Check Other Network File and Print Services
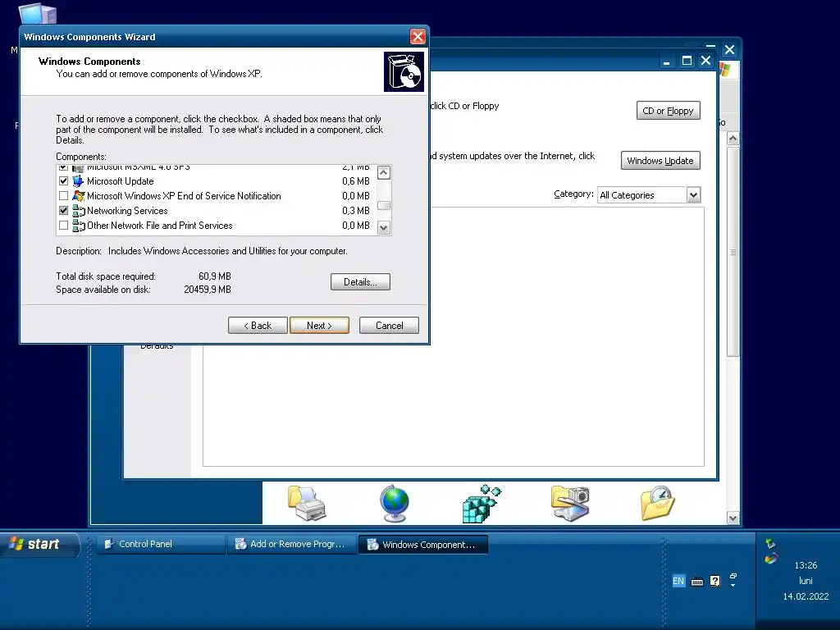This screenshot has height=630, width=840. (x=64, y=226)
